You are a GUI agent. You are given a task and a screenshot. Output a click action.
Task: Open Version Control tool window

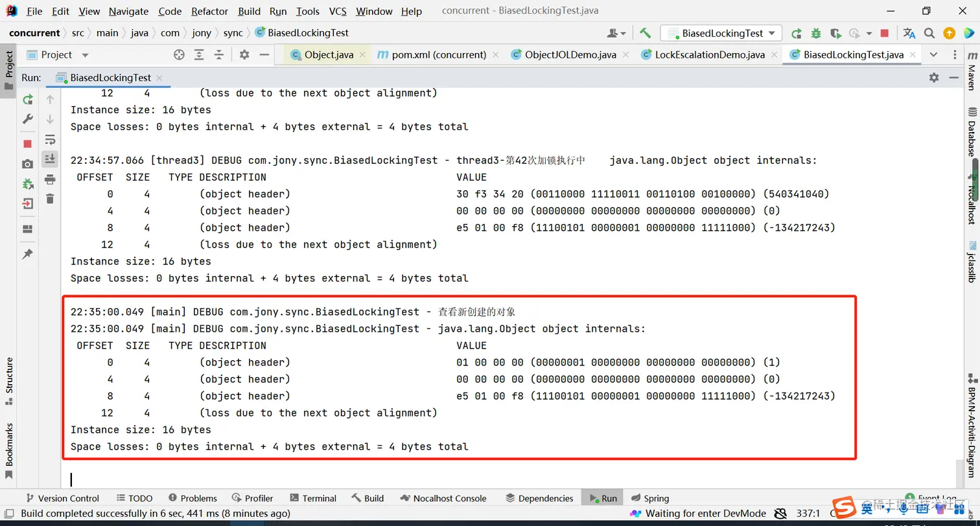point(62,498)
